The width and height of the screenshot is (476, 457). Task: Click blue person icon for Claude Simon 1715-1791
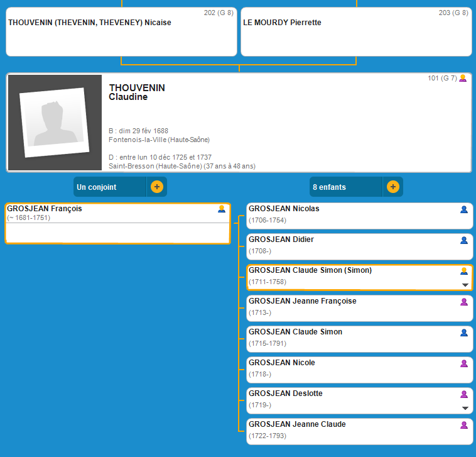[x=464, y=333]
